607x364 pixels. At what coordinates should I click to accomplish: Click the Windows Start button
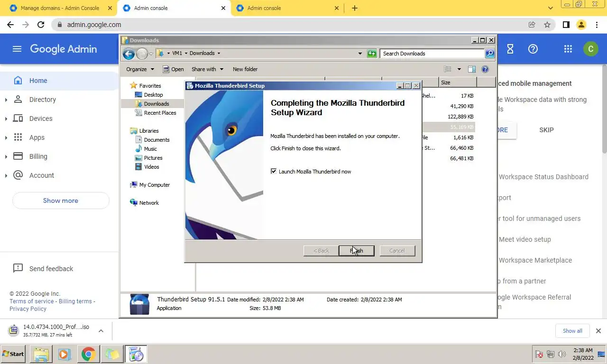(x=13, y=354)
